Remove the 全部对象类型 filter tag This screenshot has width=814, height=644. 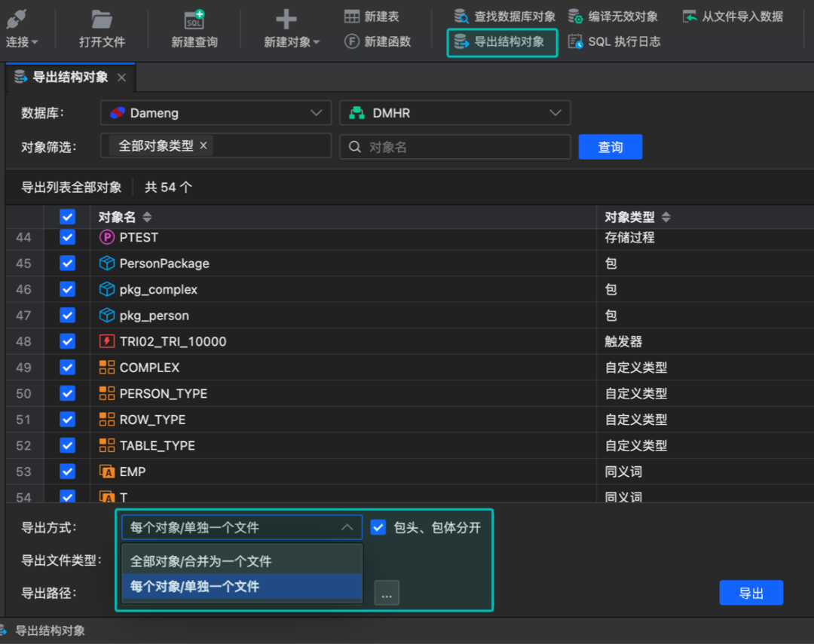(203, 146)
